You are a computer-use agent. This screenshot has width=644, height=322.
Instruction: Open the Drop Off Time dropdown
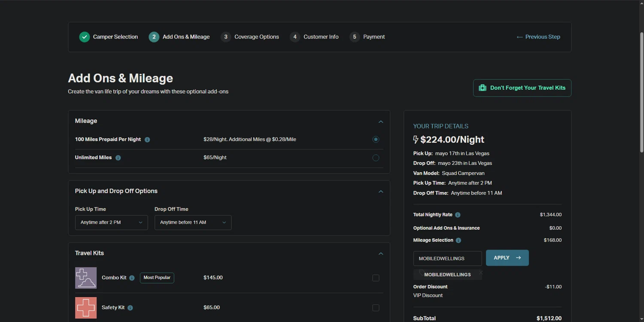click(193, 222)
